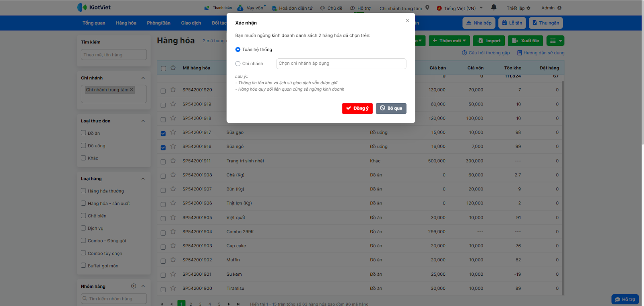Open Thanh toán in the top bar

218,8
